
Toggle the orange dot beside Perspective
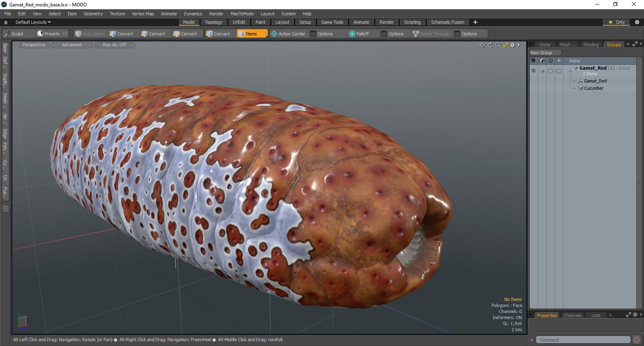[15, 45]
